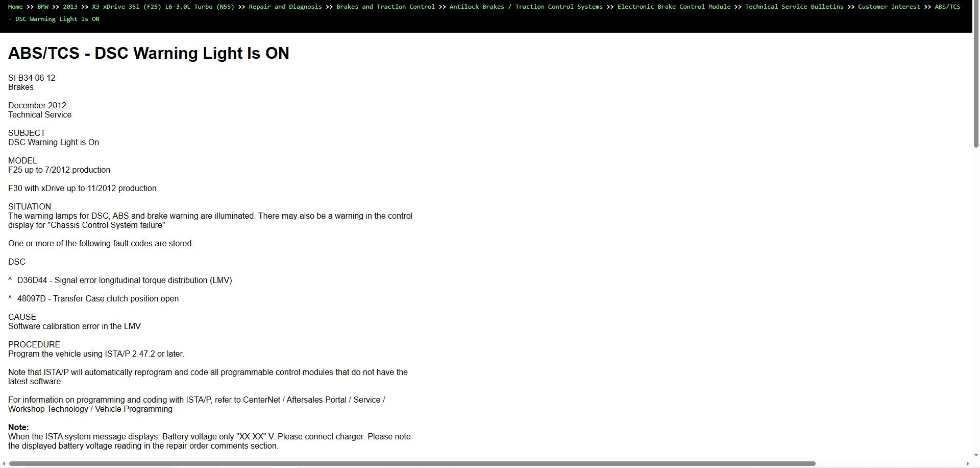Image resolution: width=980 pixels, height=468 pixels.
Task: Click the 'MODEL' heading text
Action: point(22,160)
